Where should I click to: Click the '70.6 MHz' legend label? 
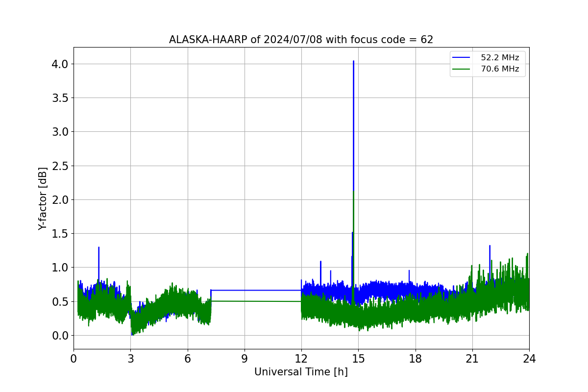(500, 69)
